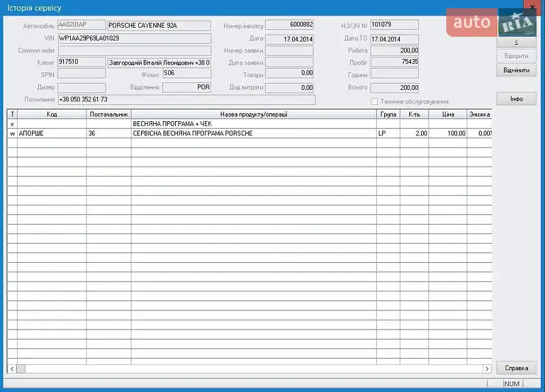Click the scroll right arrow of grid
The width and height of the screenshot is (545, 392).
(x=486, y=368)
